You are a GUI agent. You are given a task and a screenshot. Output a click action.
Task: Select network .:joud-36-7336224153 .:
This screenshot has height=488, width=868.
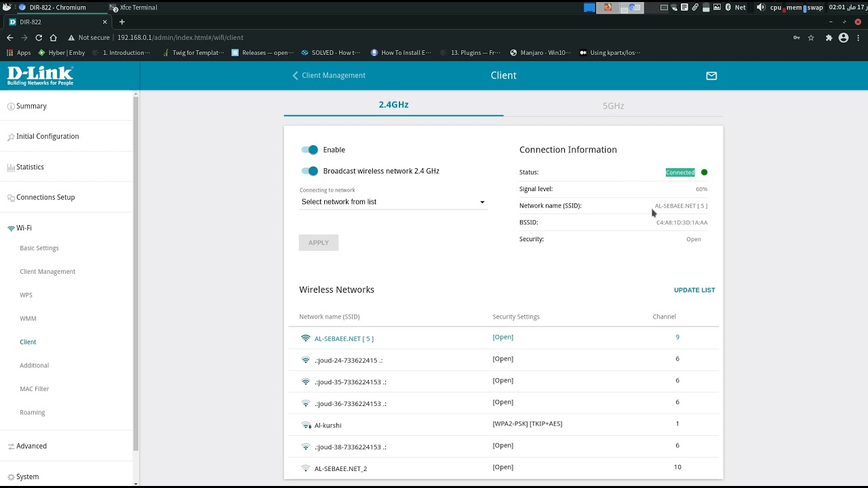click(503, 403)
